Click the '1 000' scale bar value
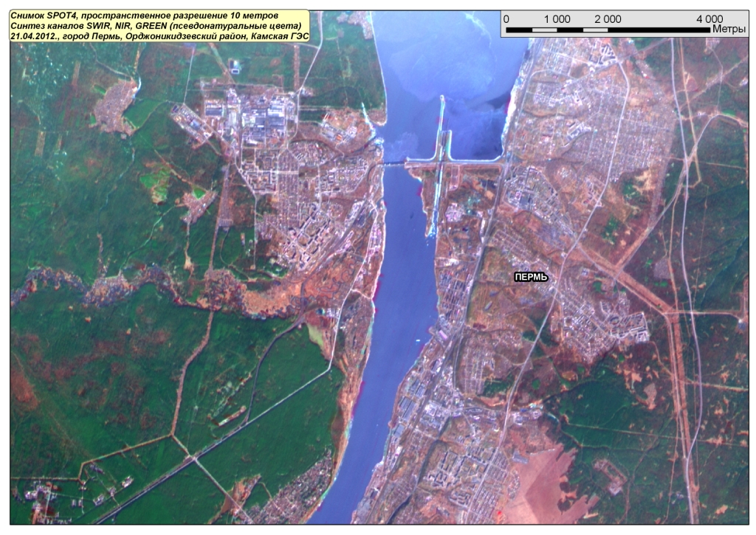This screenshot has width=756, height=535. point(557,19)
